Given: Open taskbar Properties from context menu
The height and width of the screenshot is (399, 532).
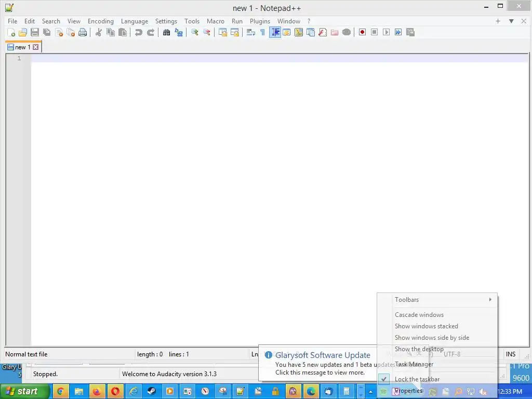Looking at the screenshot, I should 437,391.
